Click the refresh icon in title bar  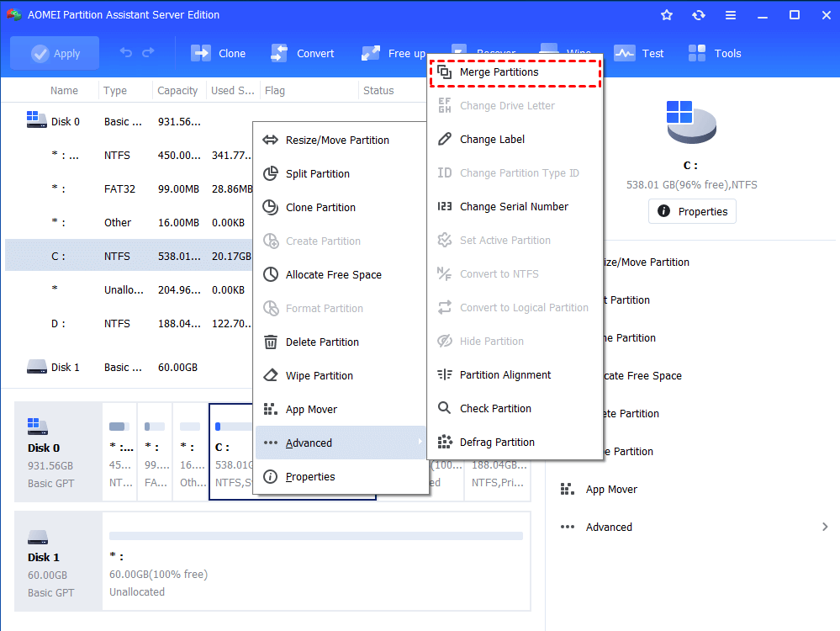point(699,15)
